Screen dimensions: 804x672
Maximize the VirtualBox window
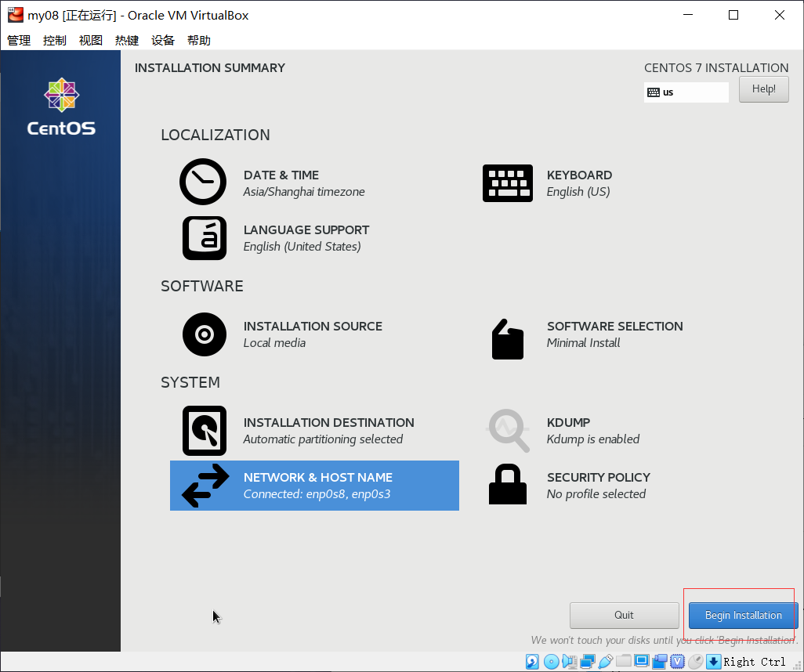click(x=733, y=15)
